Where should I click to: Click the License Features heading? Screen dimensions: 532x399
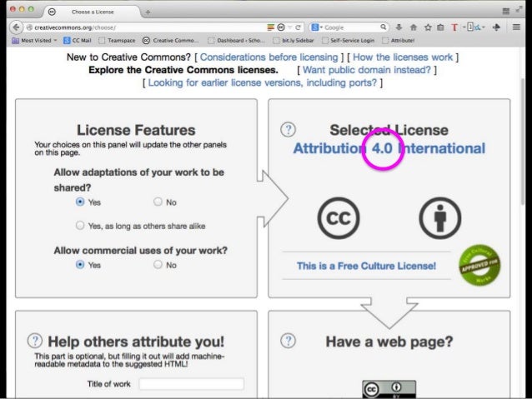(x=136, y=130)
